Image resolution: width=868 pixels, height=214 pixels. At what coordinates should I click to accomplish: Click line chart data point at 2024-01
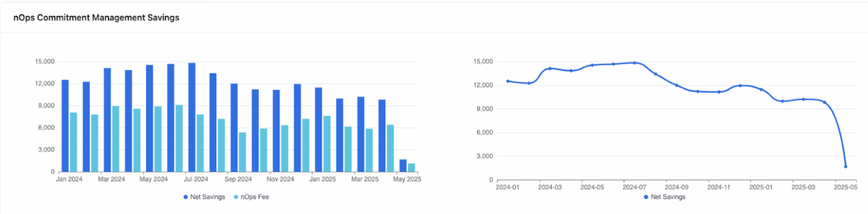coord(508,81)
